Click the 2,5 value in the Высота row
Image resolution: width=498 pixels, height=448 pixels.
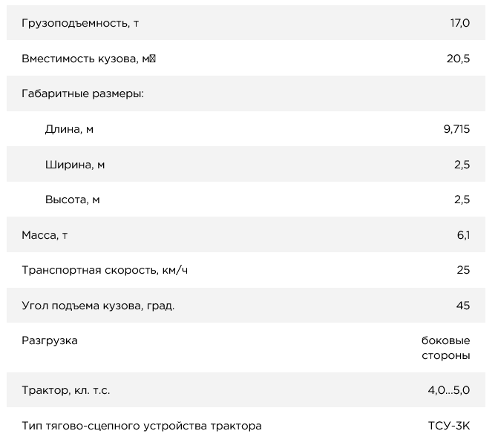coord(462,200)
